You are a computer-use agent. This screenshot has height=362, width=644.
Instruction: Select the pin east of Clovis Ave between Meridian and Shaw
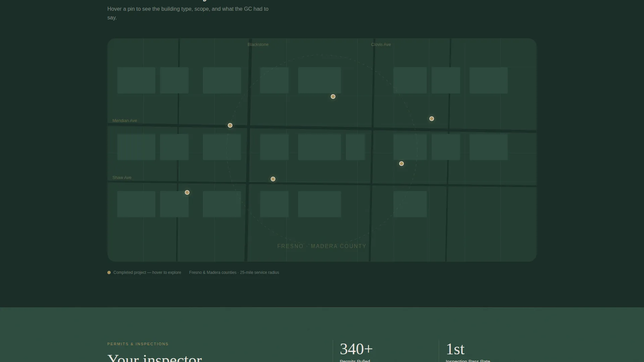[x=401, y=164]
